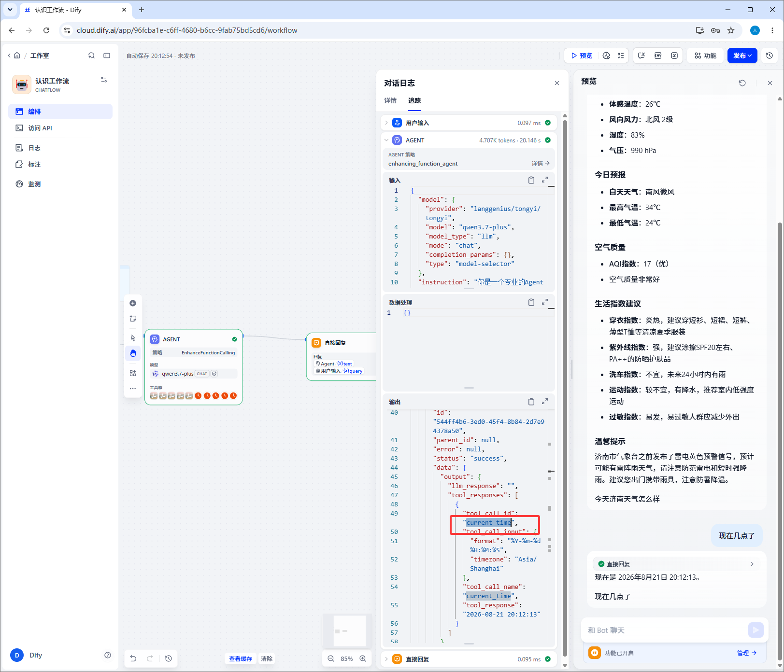Switch to the 追踪 tab
The image size is (784, 672).
coord(414,100)
